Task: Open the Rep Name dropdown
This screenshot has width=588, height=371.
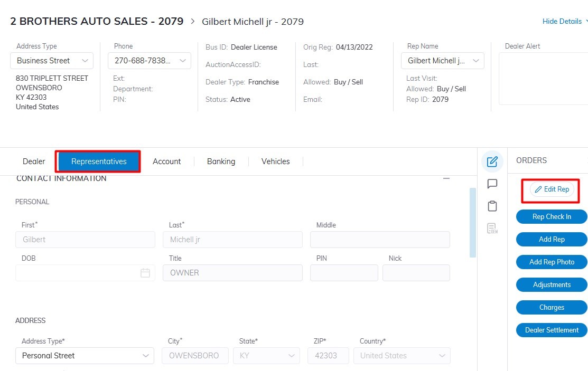Action: (x=442, y=61)
